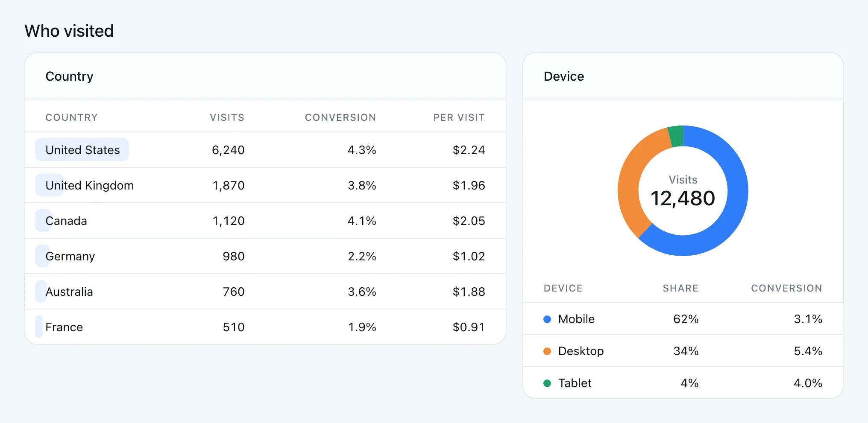Click the $2.05 per visit value

[x=469, y=221]
